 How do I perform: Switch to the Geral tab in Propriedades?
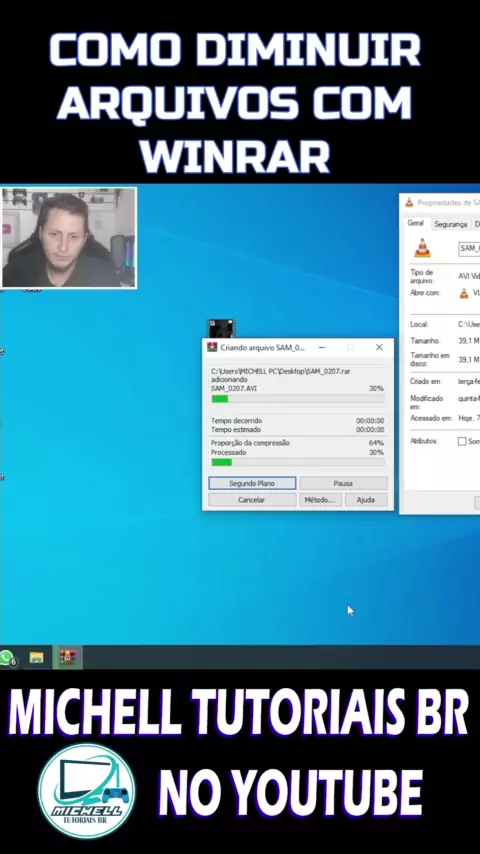415,223
